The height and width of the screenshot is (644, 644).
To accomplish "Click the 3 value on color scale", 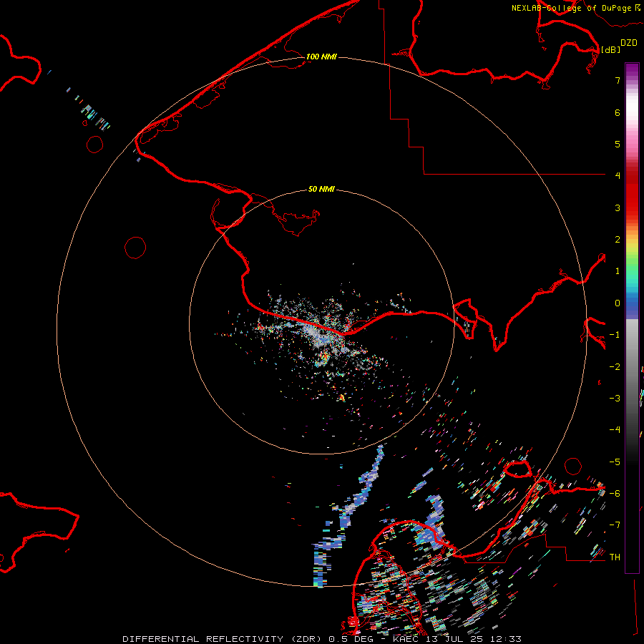I will click(x=618, y=208).
